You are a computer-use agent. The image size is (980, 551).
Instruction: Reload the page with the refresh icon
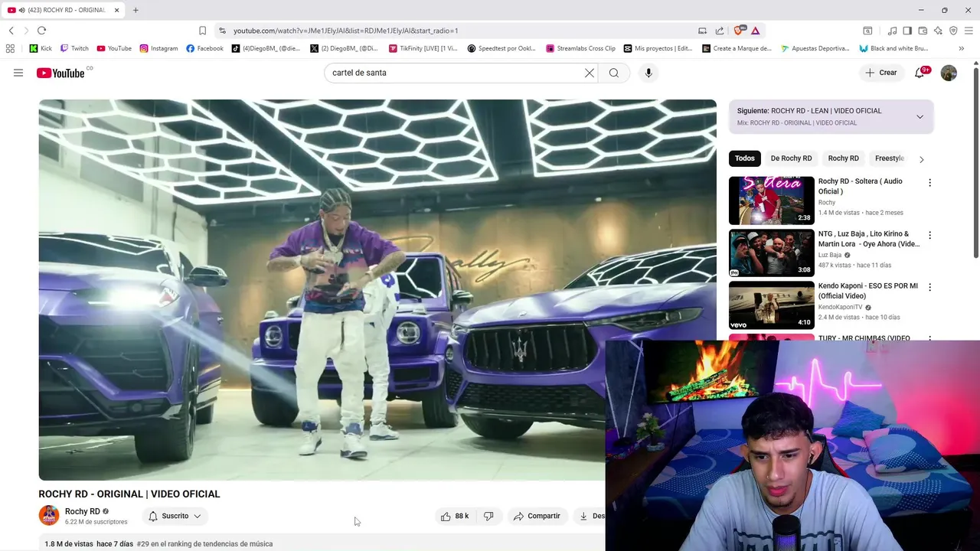coord(41,31)
